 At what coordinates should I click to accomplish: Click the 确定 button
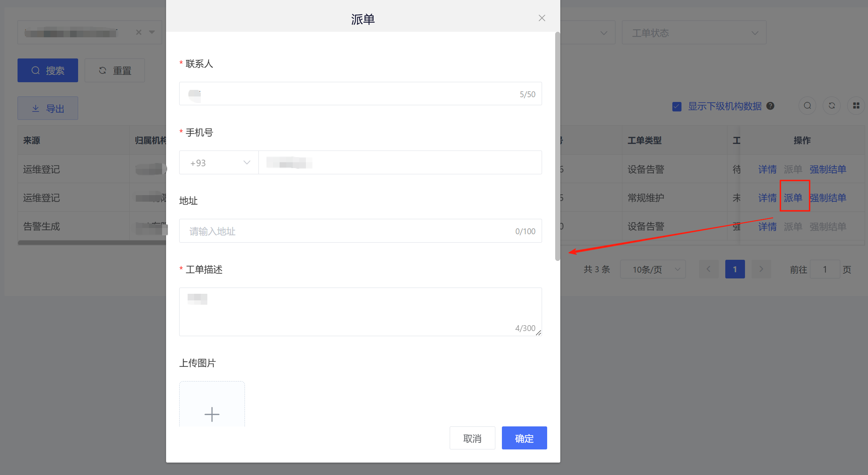tap(524, 438)
